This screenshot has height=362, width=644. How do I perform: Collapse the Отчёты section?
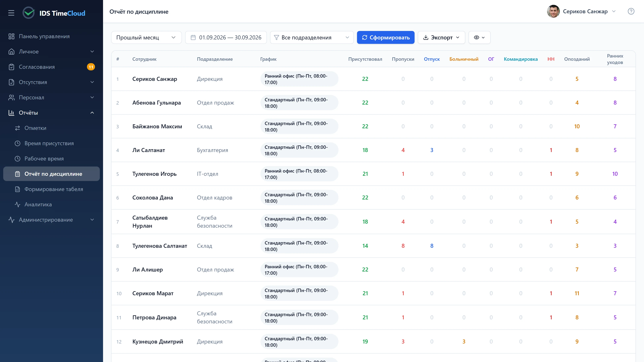click(x=52, y=113)
